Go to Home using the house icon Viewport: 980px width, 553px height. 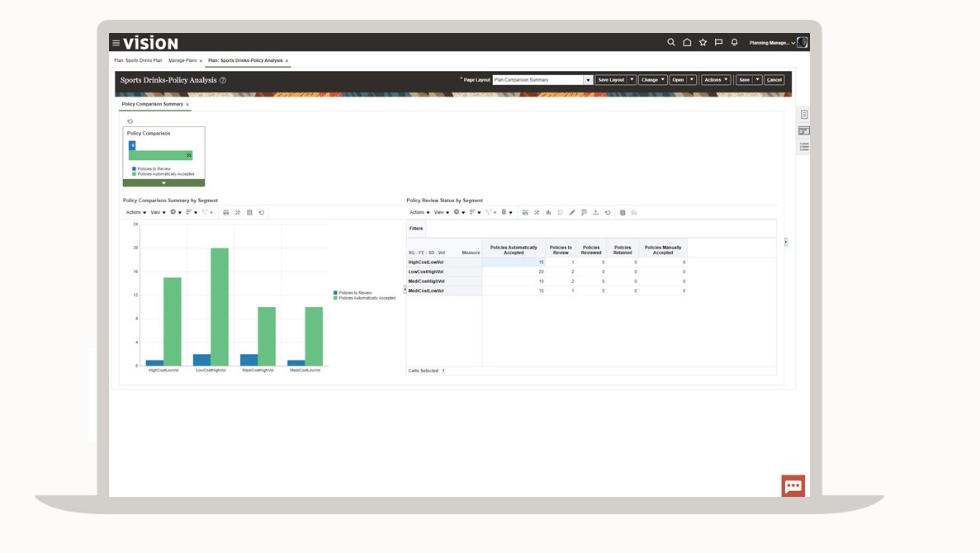pyautogui.click(x=688, y=40)
